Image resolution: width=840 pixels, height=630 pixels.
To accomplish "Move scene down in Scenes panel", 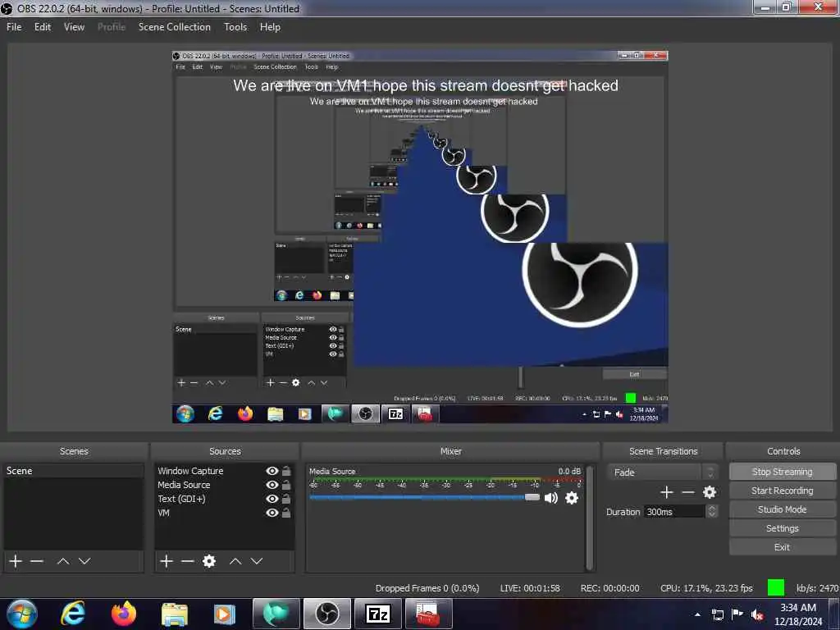I will [84, 561].
